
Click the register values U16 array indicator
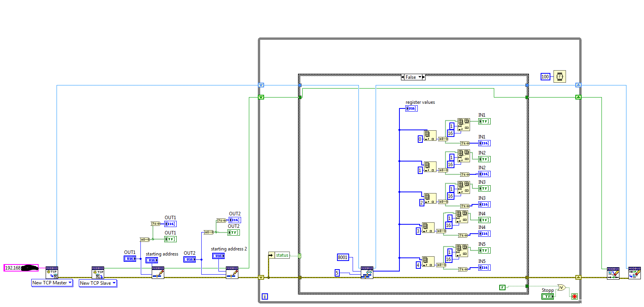point(412,108)
